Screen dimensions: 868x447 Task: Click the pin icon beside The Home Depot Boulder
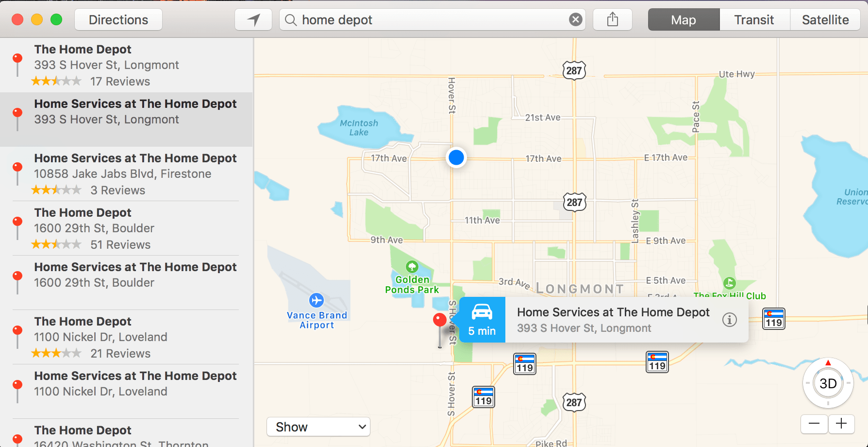tap(17, 228)
